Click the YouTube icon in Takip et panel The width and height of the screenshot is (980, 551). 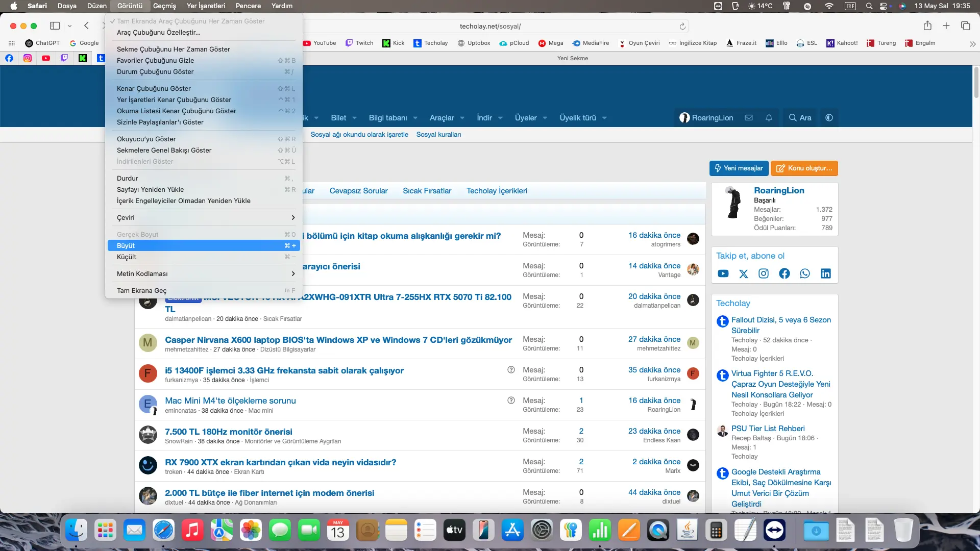coord(723,274)
